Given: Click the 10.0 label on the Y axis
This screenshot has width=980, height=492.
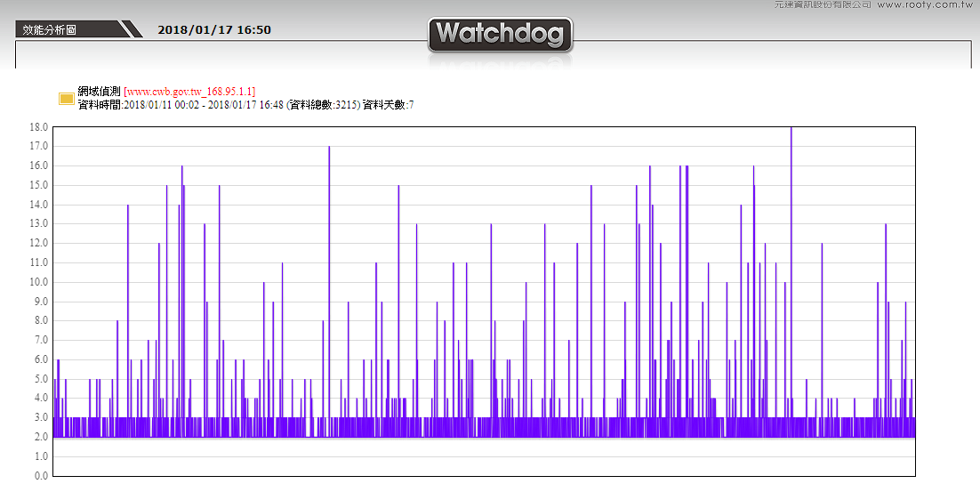Looking at the screenshot, I should (39, 282).
